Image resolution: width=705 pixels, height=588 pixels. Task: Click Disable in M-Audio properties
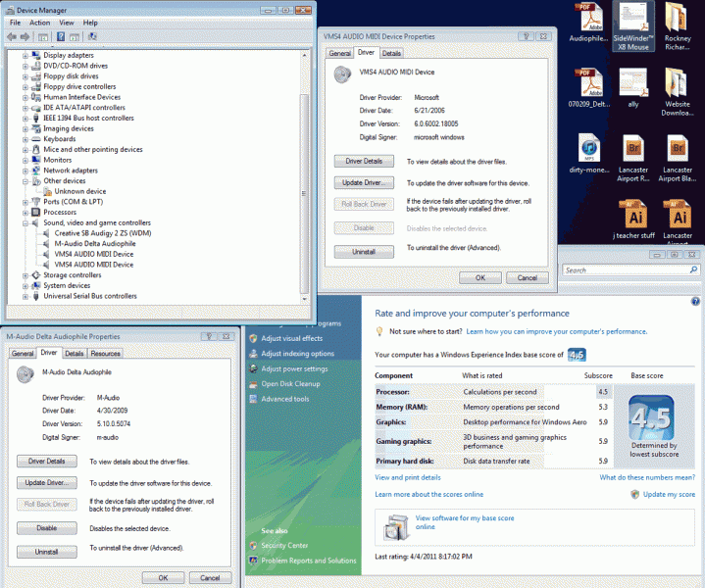click(47, 528)
